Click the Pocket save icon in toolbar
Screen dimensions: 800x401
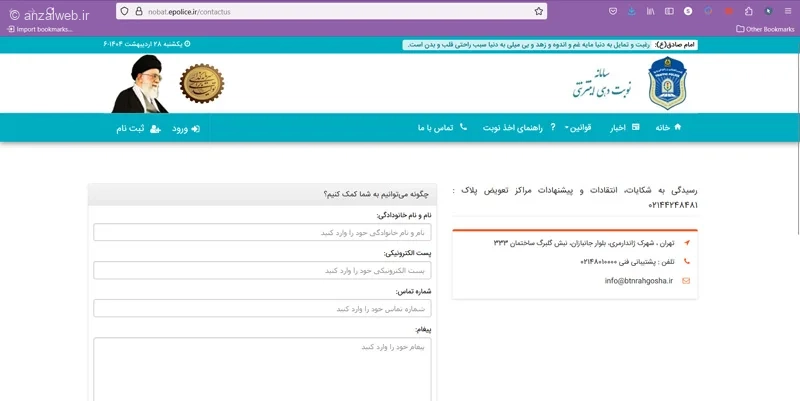pos(613,11)
